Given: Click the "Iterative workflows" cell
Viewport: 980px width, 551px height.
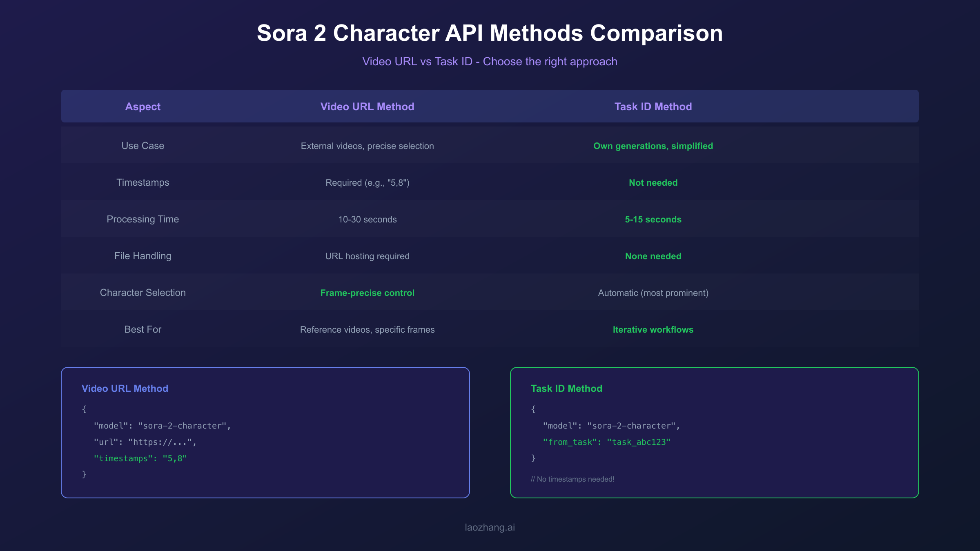Looking at the screenshot, I should tap(653, 330).
